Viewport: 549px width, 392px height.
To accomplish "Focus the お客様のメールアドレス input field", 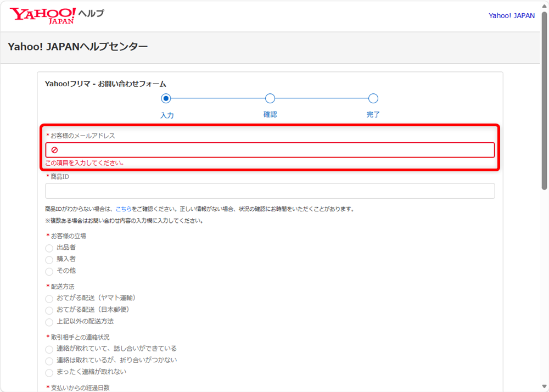I will point(270,150).
